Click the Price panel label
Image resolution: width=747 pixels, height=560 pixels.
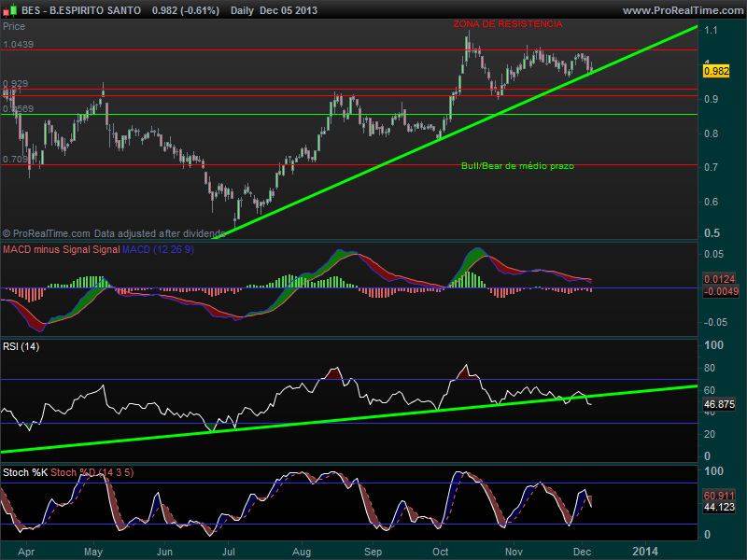14,26
